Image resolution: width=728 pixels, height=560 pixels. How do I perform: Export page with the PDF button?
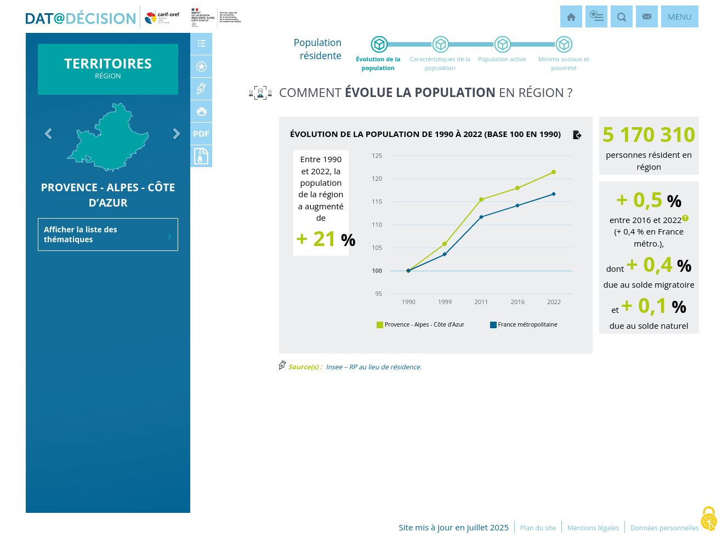(201, 134)
